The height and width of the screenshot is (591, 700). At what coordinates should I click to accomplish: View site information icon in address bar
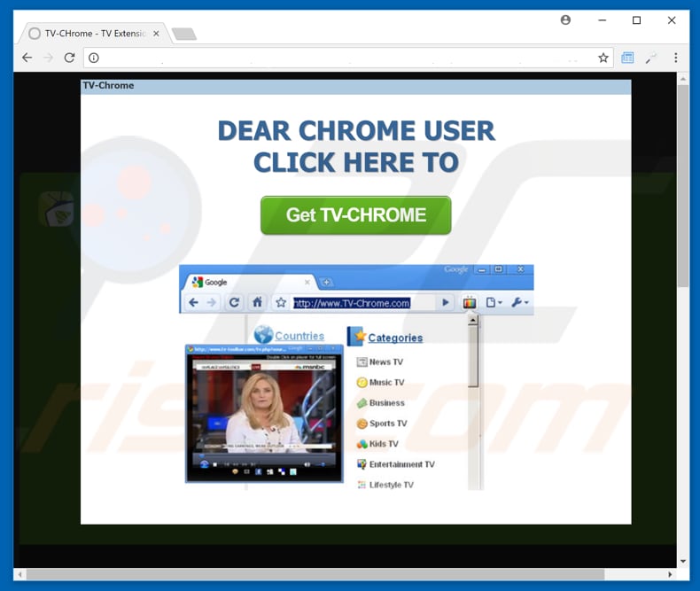point(94,58)
